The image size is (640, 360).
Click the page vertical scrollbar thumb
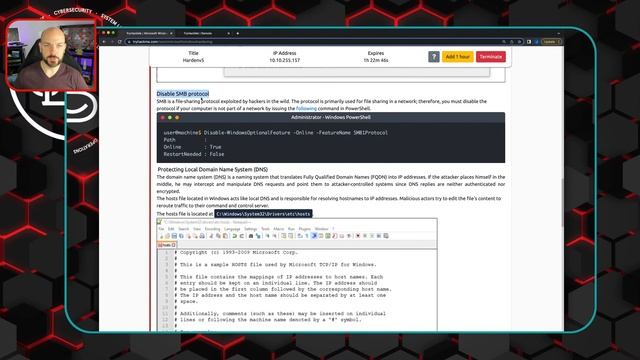coord(562,202)
